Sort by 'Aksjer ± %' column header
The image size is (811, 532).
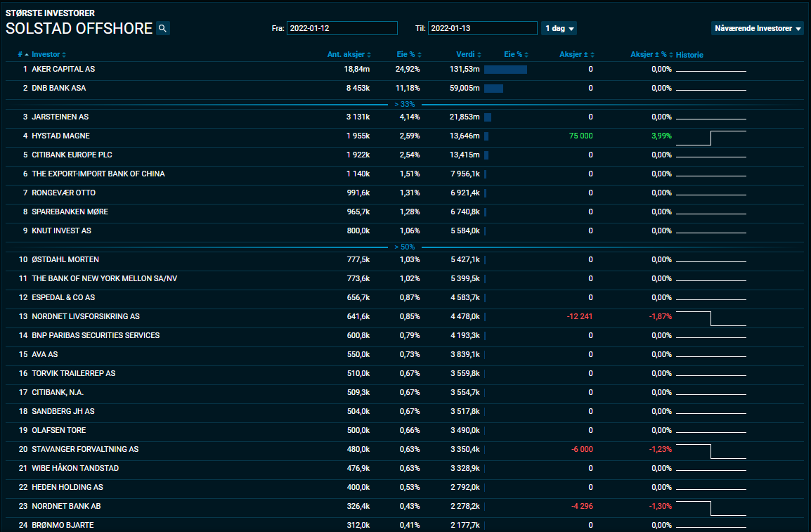click(x=651, y=54)
